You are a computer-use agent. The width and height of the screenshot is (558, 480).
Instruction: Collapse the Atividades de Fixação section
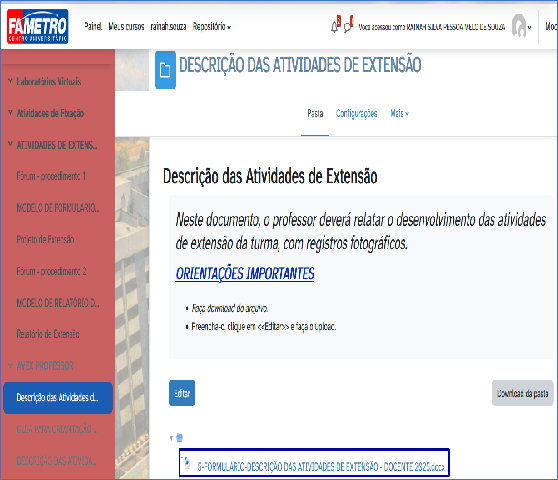pos(10,113)
